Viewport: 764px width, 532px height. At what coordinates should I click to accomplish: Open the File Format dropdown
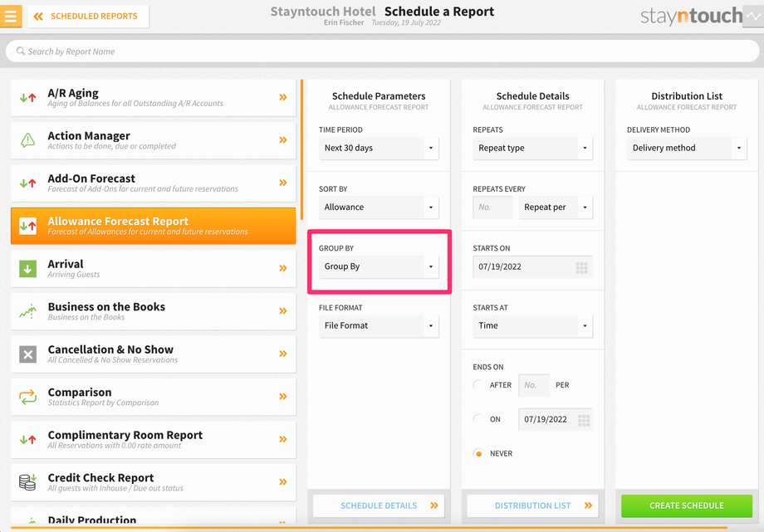379,325
